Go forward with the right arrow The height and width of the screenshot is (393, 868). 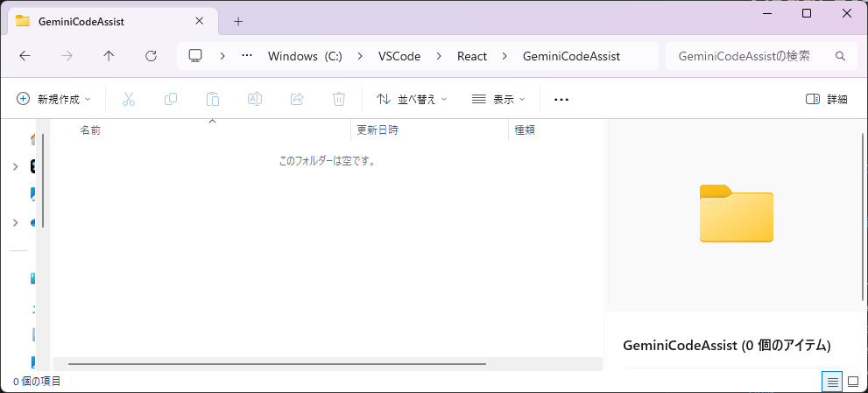(x=67, y=56)
